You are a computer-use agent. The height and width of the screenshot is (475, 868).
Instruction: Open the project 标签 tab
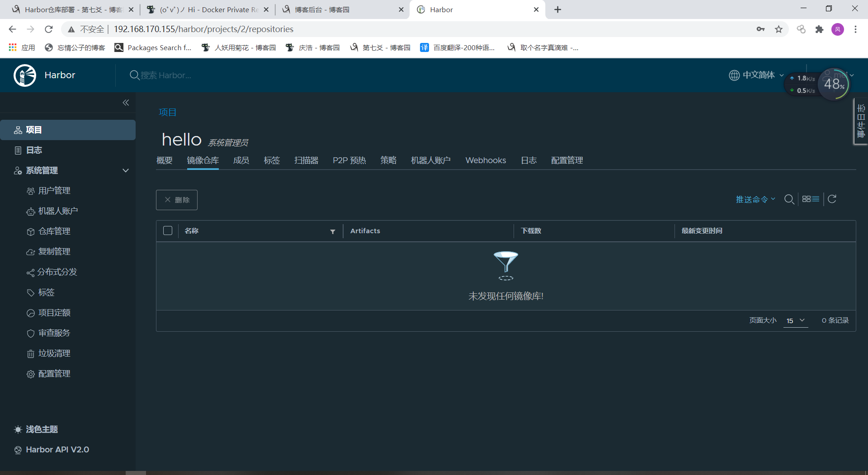[x=272, y=160]
